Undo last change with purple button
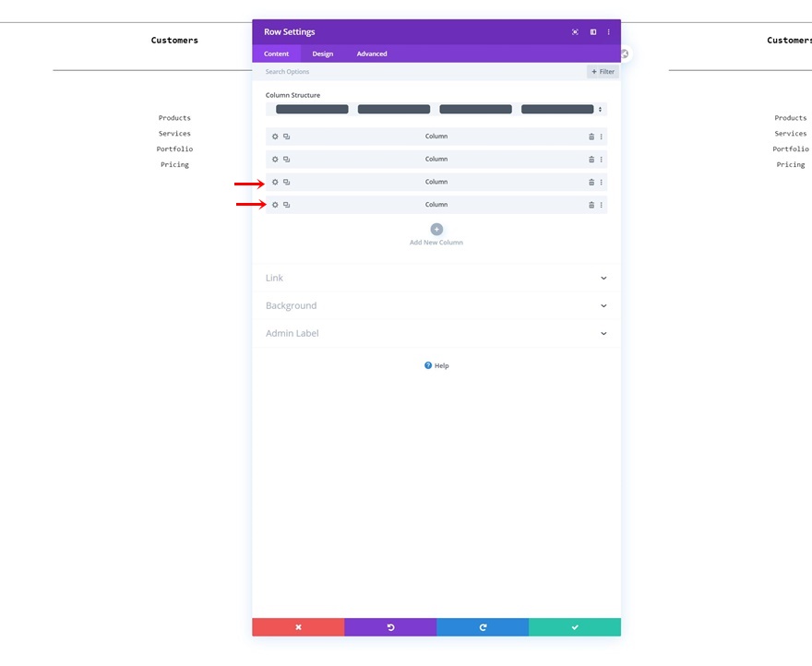Viewport: 812px width, 666px height. click(390, 627)
